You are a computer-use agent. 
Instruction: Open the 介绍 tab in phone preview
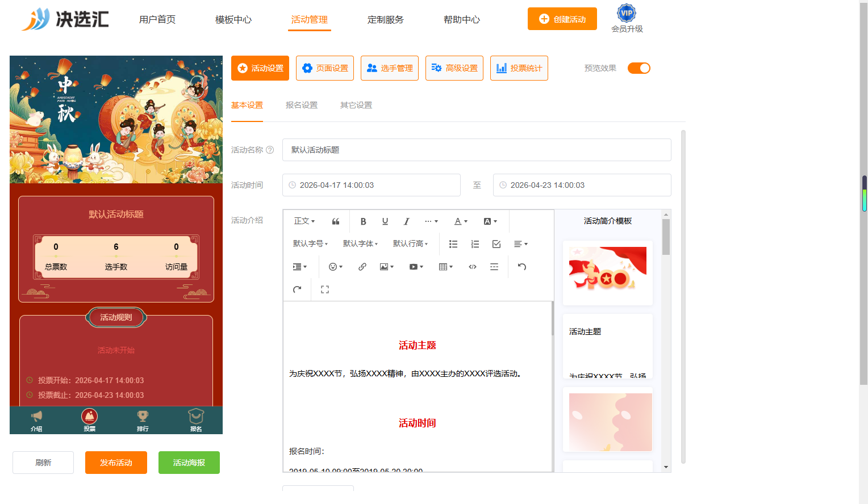click(36, 421)
